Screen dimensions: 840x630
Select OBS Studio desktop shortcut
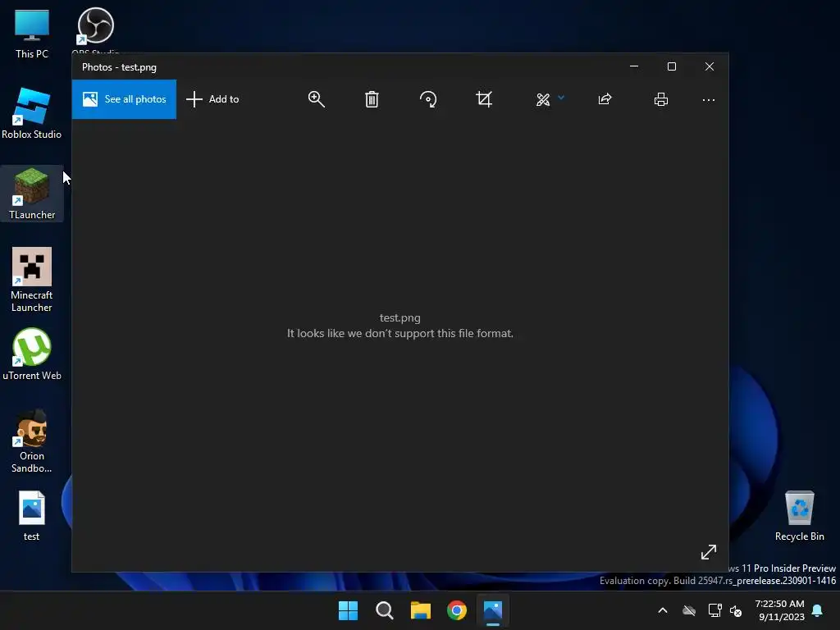[95, 30]
